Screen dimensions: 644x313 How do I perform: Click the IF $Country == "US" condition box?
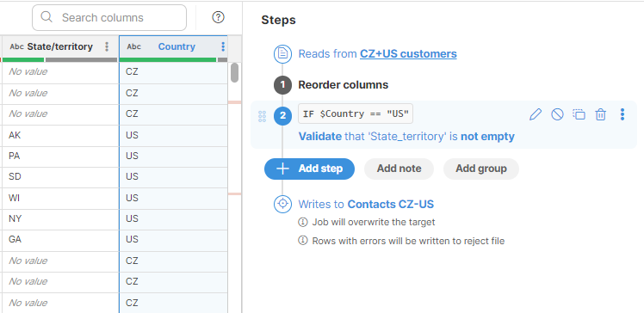click(x=356, y=114)
